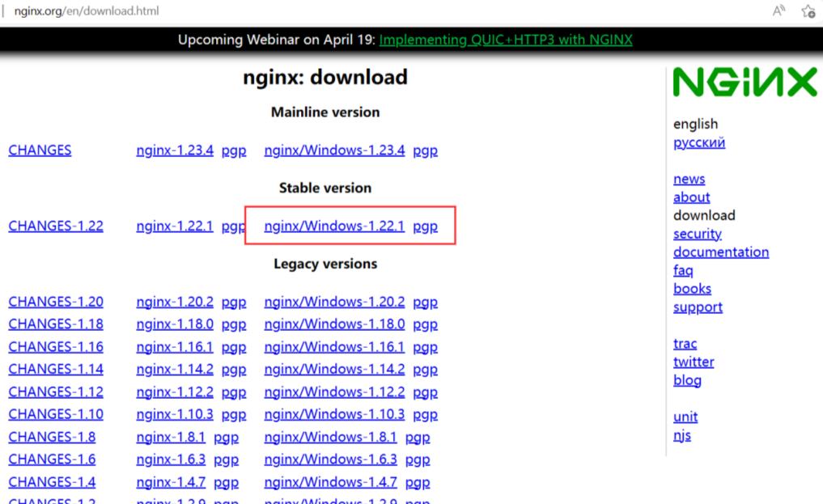Download nginx/Windows-1.14.2
Image resolution: width=823 pixels, height=504 pixels.
click(x=334, y=369)
